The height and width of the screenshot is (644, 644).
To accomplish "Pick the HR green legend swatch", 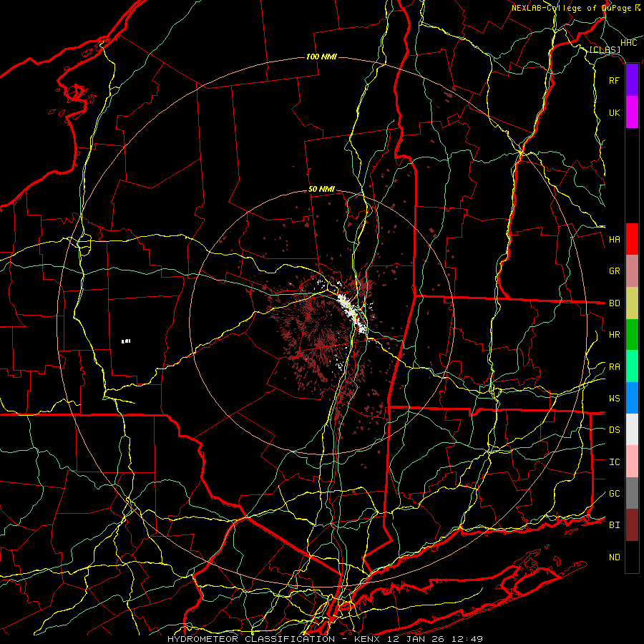I will (632, 335).
